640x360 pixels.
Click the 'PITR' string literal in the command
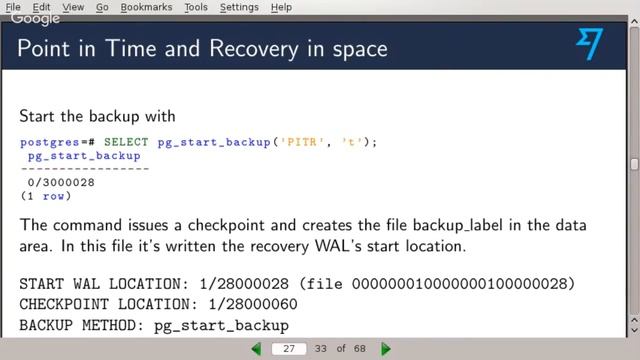click(302, 142)
